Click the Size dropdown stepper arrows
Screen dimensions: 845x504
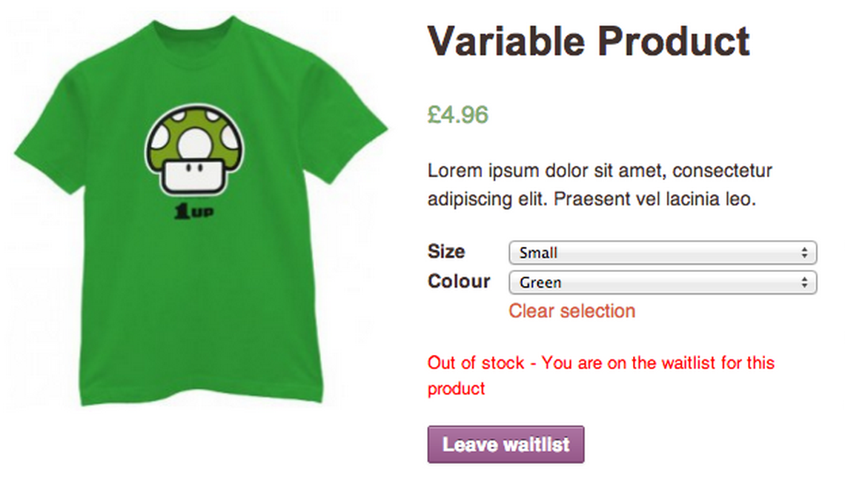(x=803, y=253)
